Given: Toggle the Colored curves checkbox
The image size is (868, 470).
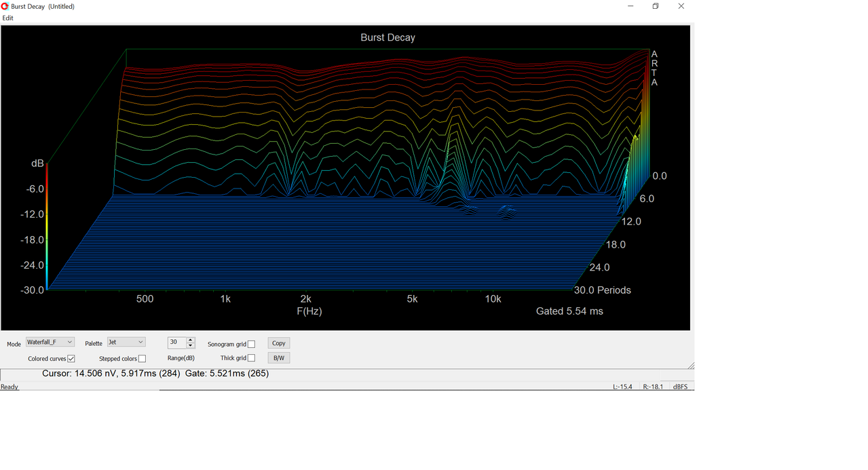Looking at the screenshot, I should 71,359.
